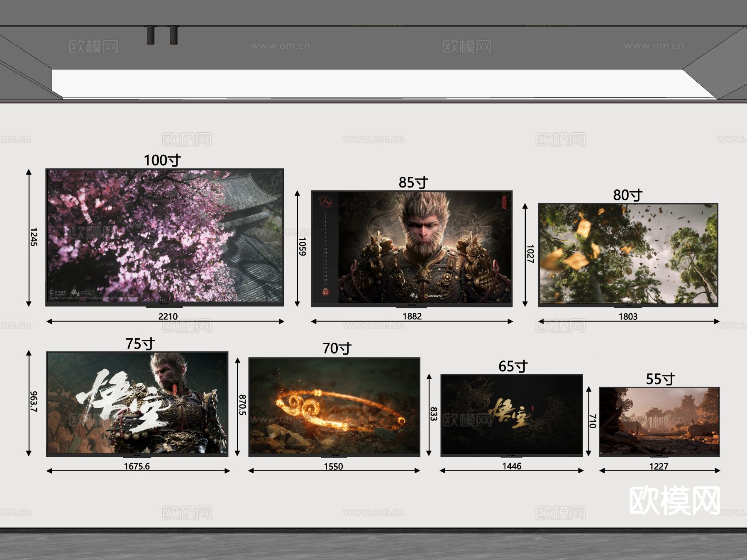The width and height of the screenshot is (747, 560).
Task: Select the 65寸 TV with gold calligraphy
Action: click(x=512, y=415)
